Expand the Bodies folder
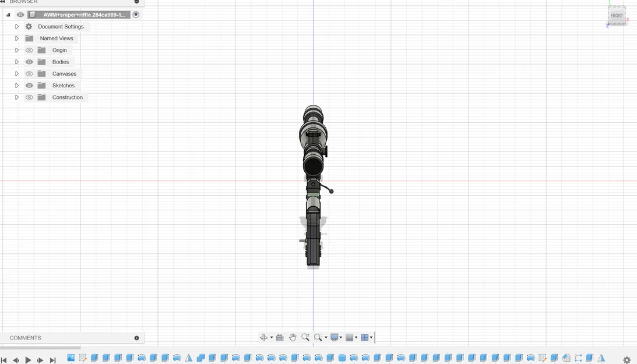Screen dimensions: 637x364 click(16, 62)
